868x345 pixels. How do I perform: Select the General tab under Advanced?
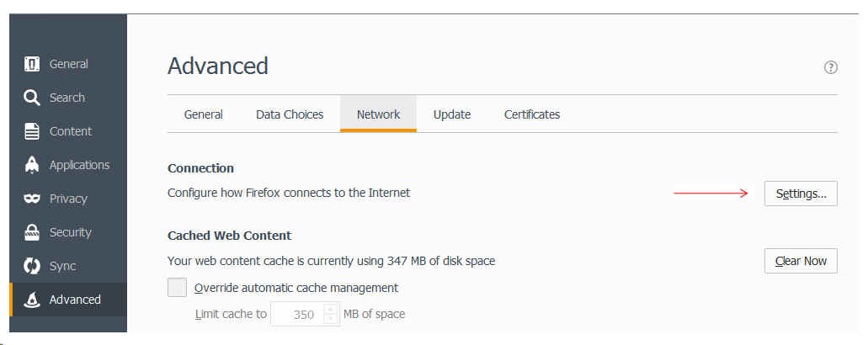(204, 114)
